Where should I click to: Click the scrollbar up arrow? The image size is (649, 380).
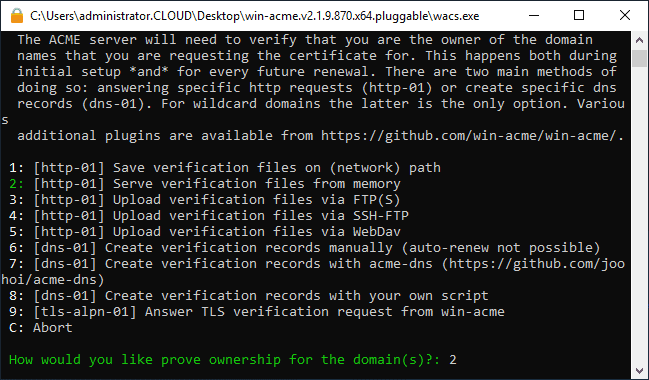click(x=639, y=40)
